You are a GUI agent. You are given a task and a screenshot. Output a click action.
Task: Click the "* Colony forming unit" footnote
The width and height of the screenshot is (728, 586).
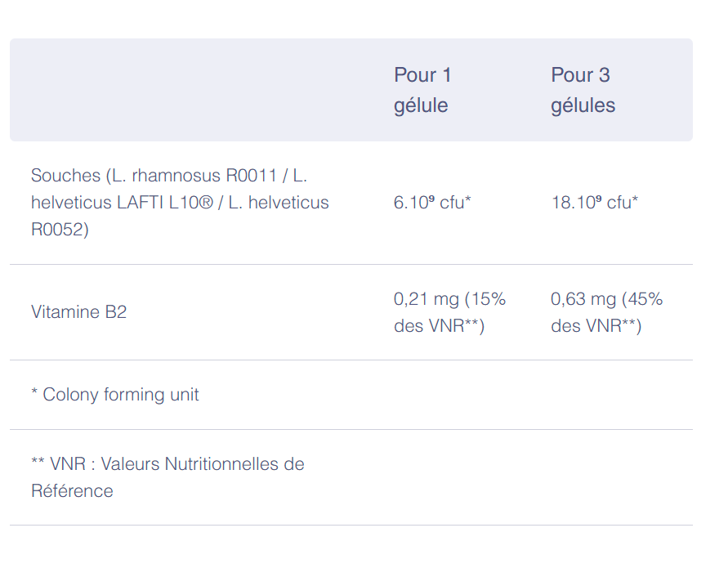[x=115, y=395]
